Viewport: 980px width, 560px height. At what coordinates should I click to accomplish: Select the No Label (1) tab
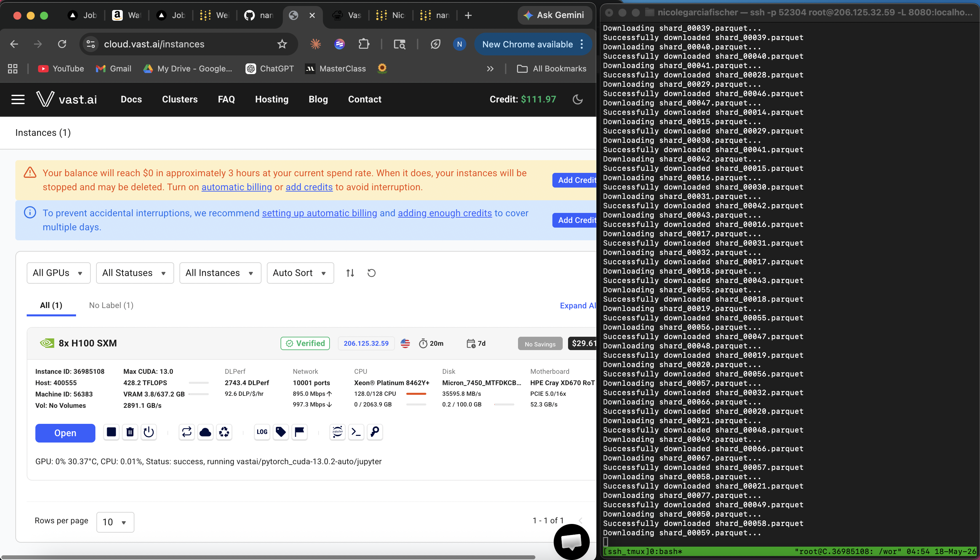point(111,305)
